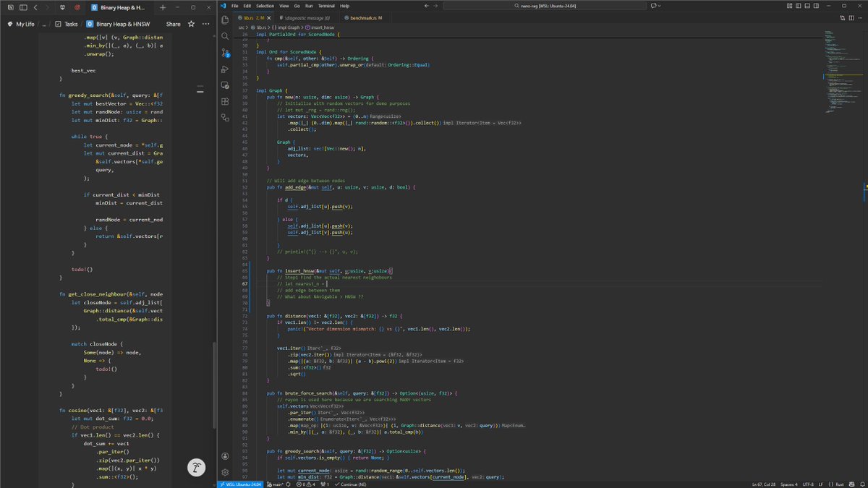The image size is (868, 488).
Task: Open the Search view in VS Code
Action: 226,36
